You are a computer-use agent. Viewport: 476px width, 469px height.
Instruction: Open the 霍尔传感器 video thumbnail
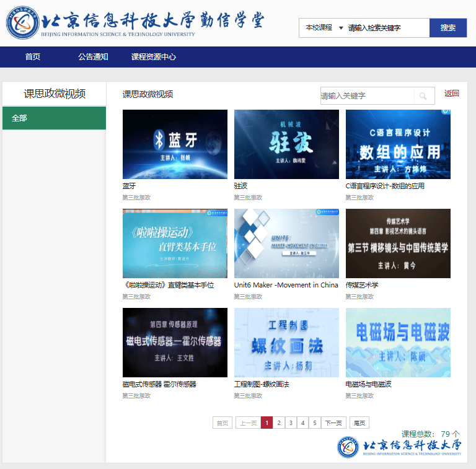pyautogui.click(x=175, y=343)
